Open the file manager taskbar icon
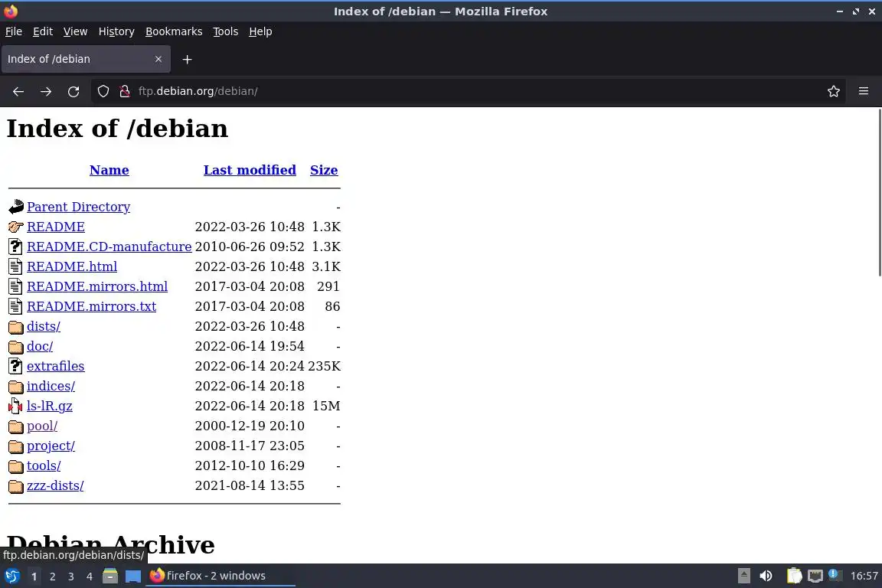 (x=110, y=577)
